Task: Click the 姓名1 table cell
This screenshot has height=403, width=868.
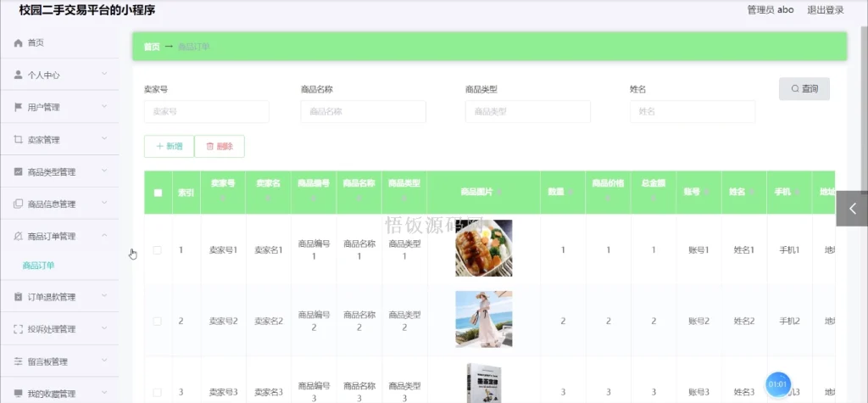Action: click(744, 250)
